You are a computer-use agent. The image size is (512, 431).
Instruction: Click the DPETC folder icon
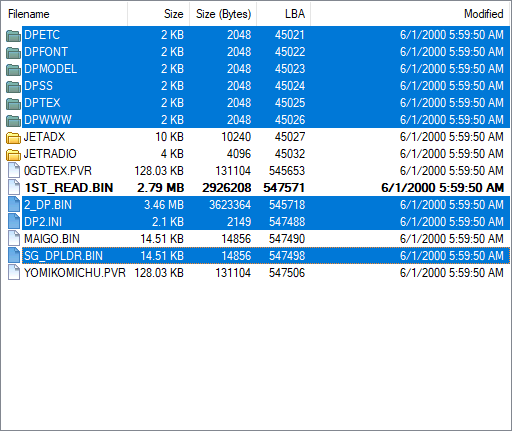pos(13,35)
